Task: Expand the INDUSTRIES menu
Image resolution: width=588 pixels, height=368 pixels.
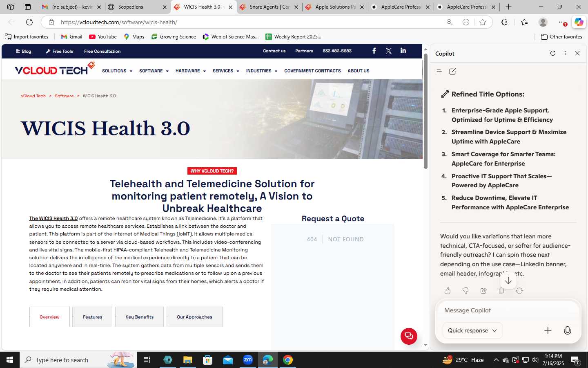Action: pyautogui.click(x=262, y=71)
